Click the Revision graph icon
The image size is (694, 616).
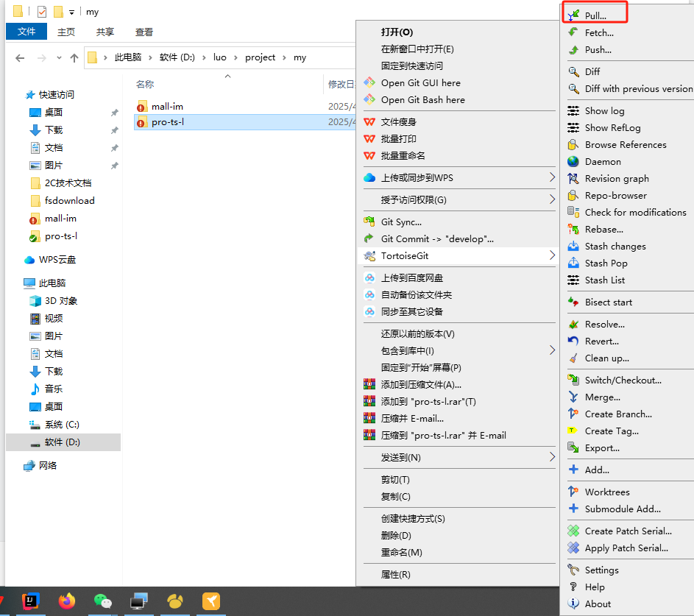coord(573,178)
